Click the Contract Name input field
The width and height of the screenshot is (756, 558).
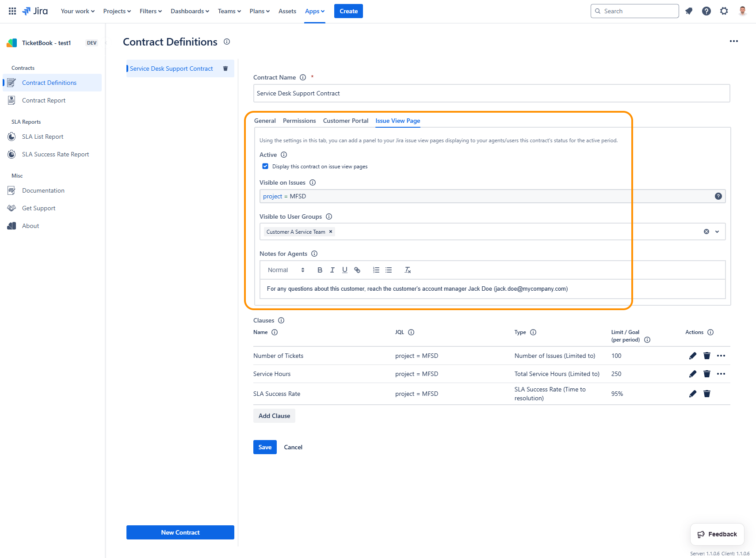[x=491, y=93]
